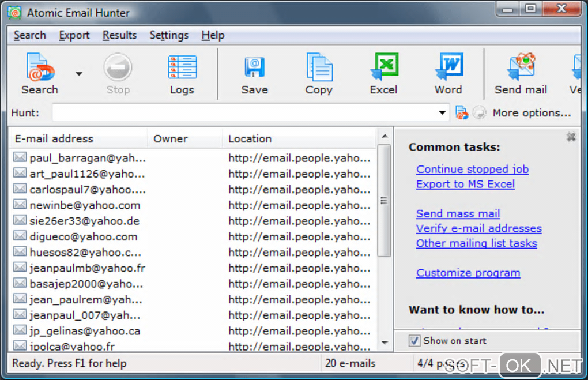Click Ready. Press F1 for help status text

pos(69,363)
